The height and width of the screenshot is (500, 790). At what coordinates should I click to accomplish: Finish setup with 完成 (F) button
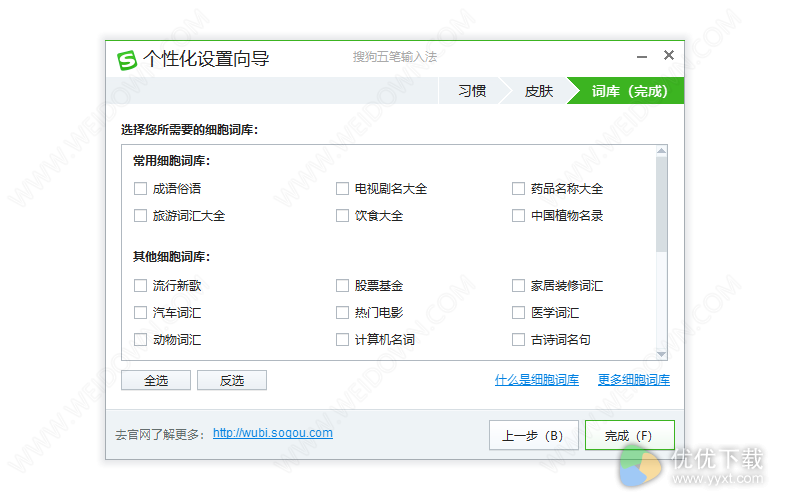[x=630, y=435]
